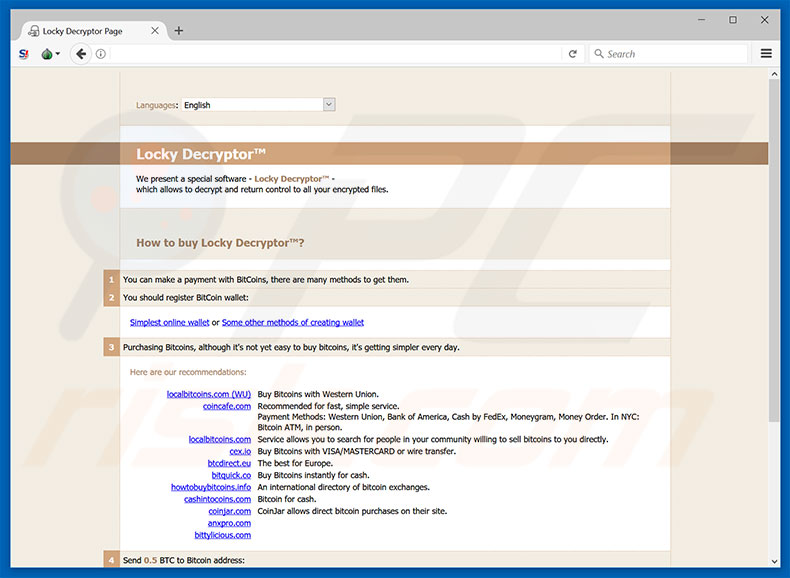Click the scrollbar up arrow

(x=774, y=74)
